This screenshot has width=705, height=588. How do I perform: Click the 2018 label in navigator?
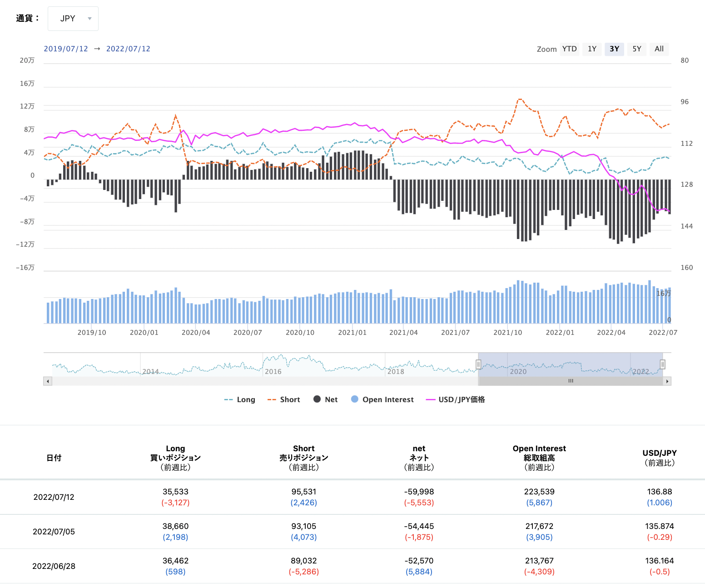pyautogui.click(x=396, y=372)
